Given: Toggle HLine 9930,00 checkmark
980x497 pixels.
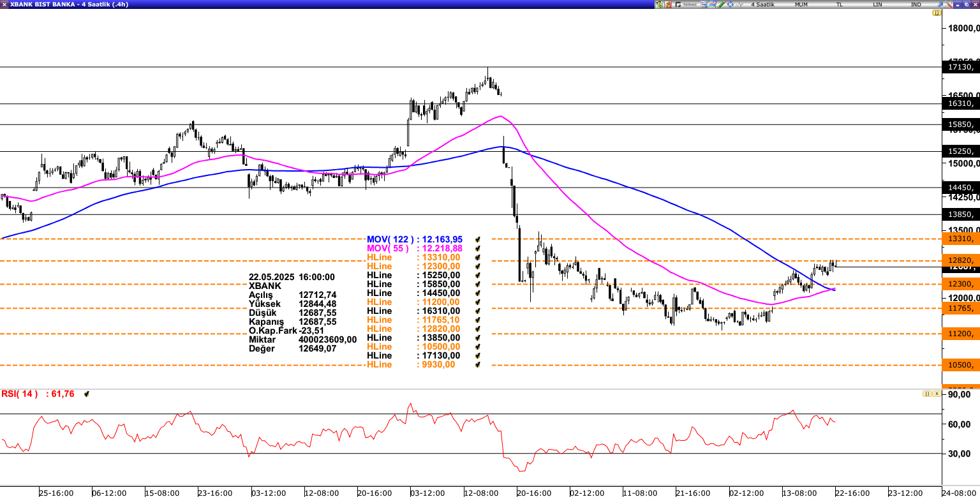Looking at the screenshot, I should [x=478, y=364].
